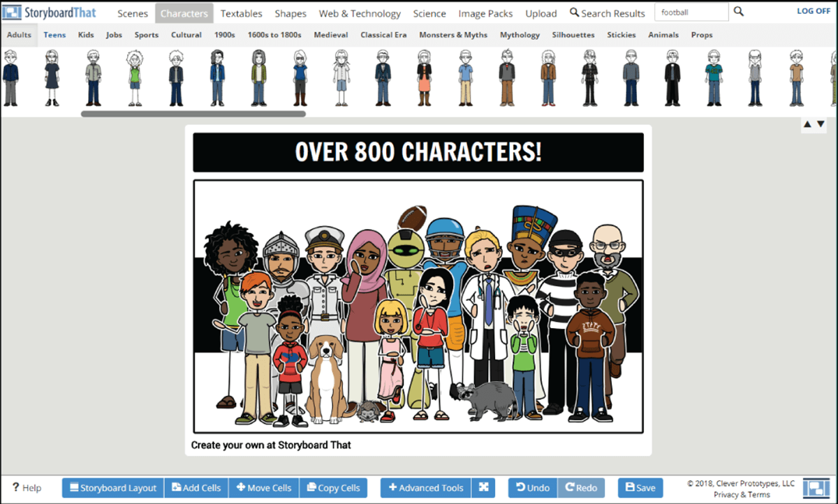Switch to the Sports character category
Viewport: 838px width, 504px height.
tap(147, 35)
